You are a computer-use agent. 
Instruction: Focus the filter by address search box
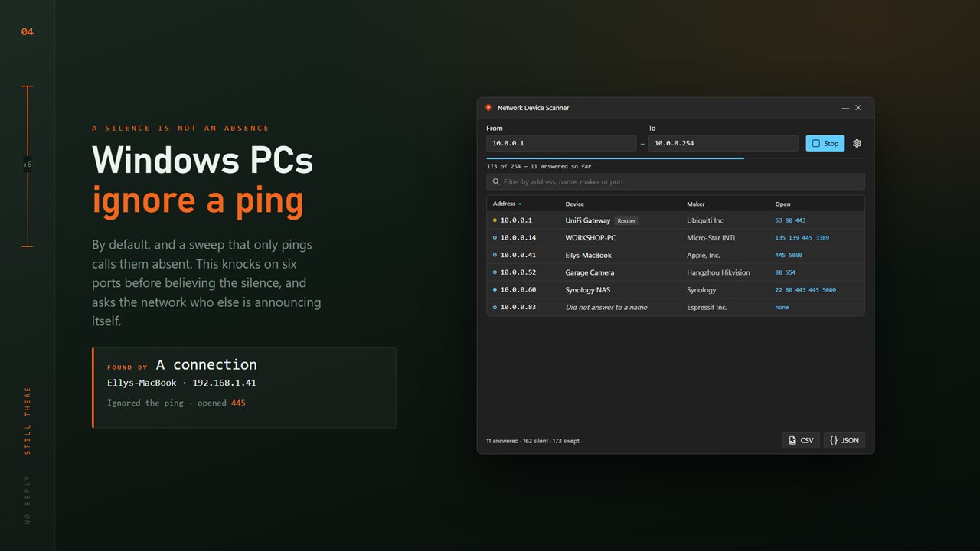click(x=675, y=182)
